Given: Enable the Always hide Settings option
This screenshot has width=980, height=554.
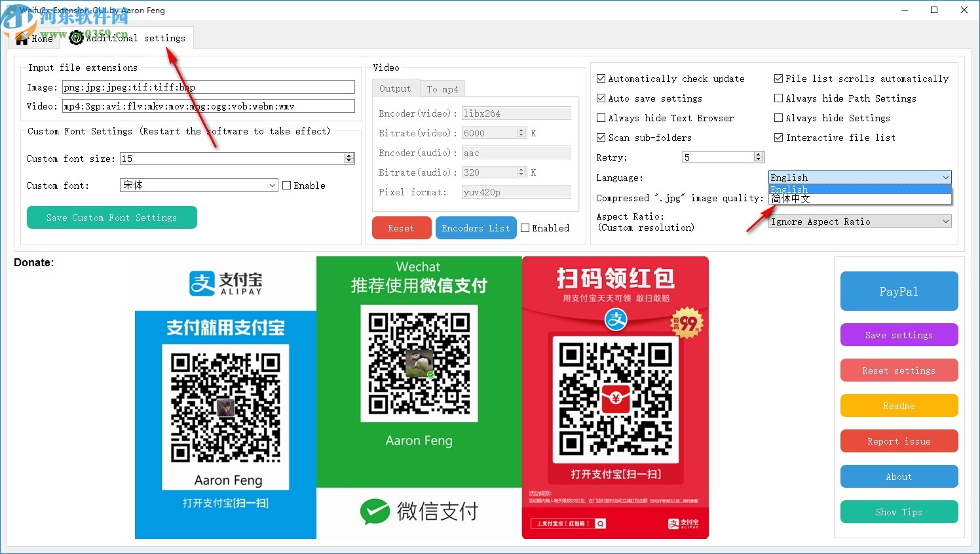Looking at the screenshot, I should pos(778,118).
